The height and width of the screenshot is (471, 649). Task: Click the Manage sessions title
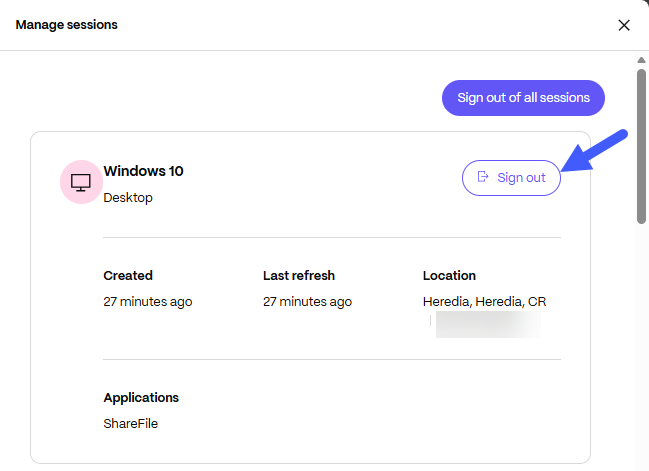point(66,24)
